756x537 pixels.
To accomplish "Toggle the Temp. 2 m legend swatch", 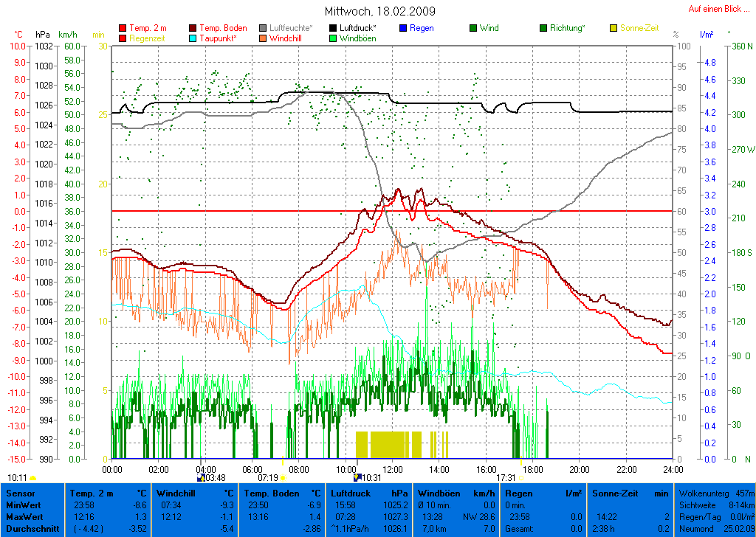I will pyautogui.click(x=123, y=29).
